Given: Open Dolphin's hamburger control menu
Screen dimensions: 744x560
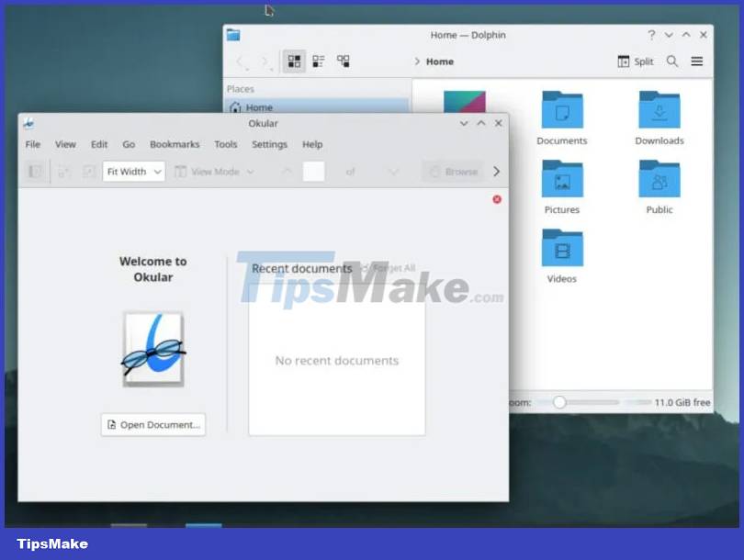Looking at the screenshot, I should 697,62.
